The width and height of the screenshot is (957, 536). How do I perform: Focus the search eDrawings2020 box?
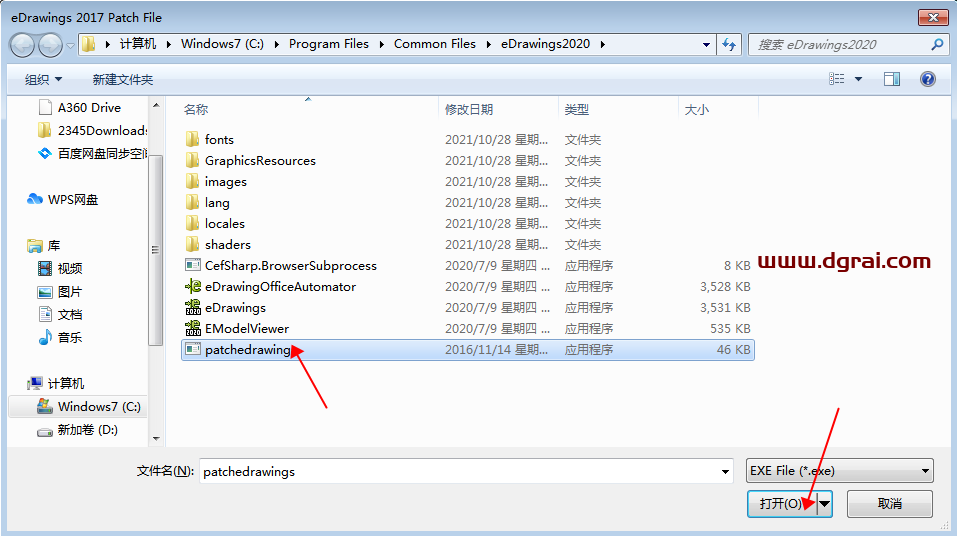click(x=839, y=45)
